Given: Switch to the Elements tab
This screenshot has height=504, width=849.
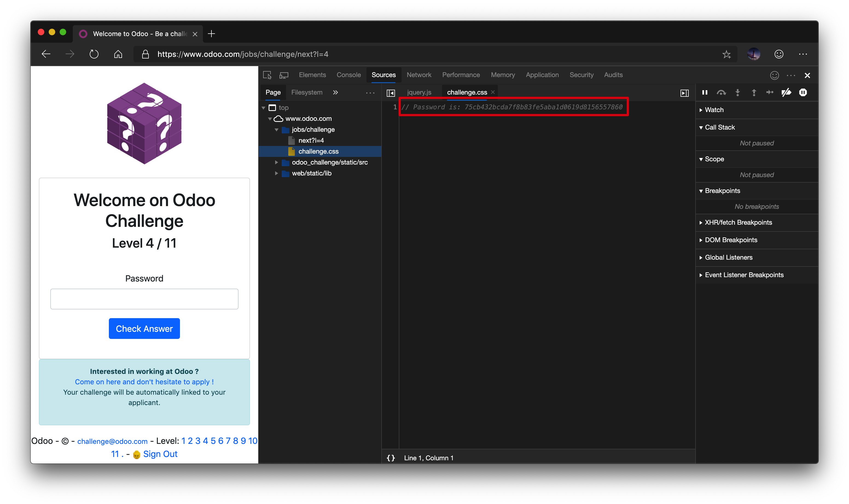Looking at the screenshot, I should [x=312, y=75].
